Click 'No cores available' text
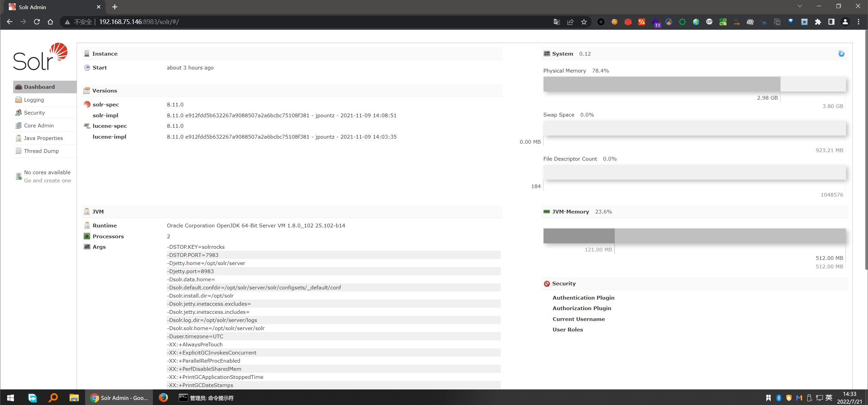 point(47,172)
